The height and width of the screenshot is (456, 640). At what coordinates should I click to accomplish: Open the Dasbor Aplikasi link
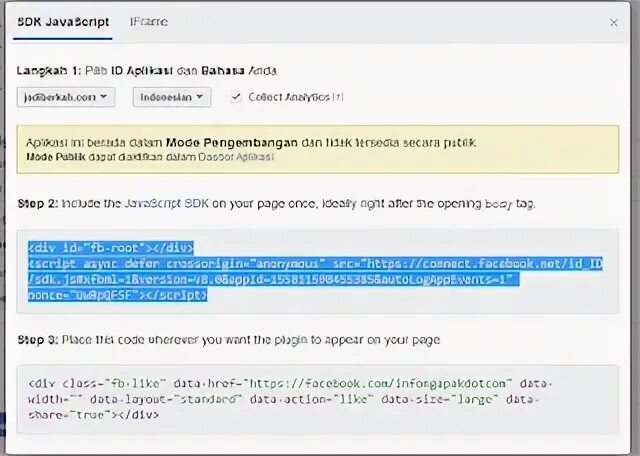click(x=236, y=157)
